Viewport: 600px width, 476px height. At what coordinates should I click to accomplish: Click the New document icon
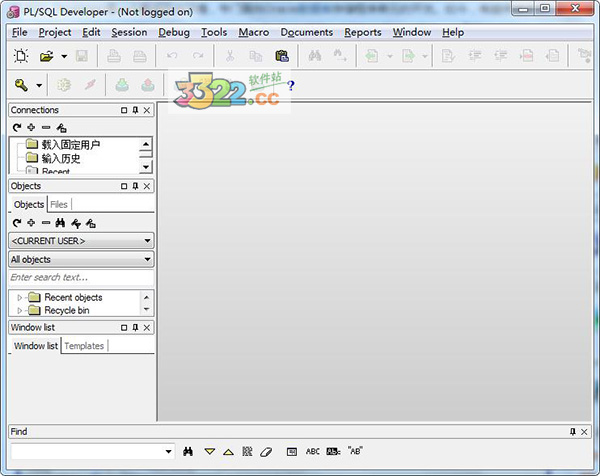(x=21, y=56)
